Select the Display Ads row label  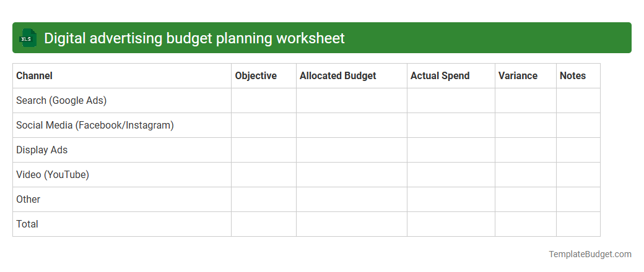click(41, 150)
